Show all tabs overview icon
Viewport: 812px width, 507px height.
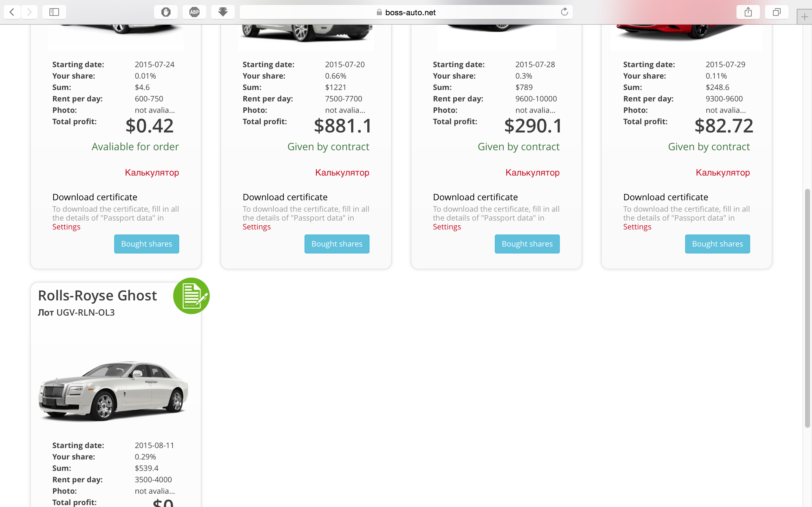coord(776,12)
